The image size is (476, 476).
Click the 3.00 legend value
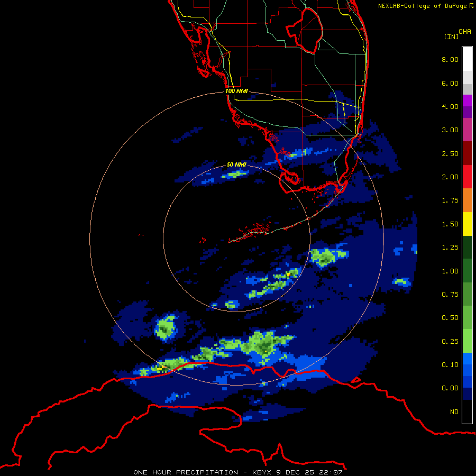450,130
